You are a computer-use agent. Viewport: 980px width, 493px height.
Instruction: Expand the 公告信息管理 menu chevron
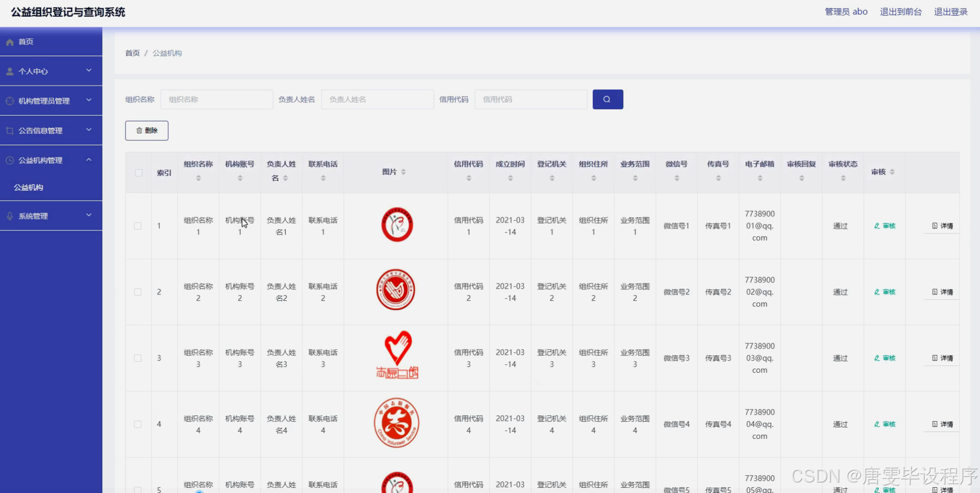(x=89, y=130)
